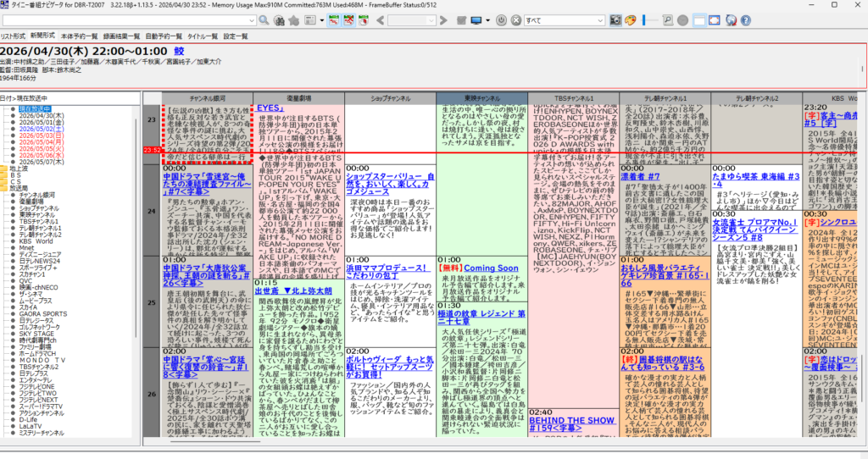
Task: Toggle the full-screen view button
Action: tap(714, 20)
